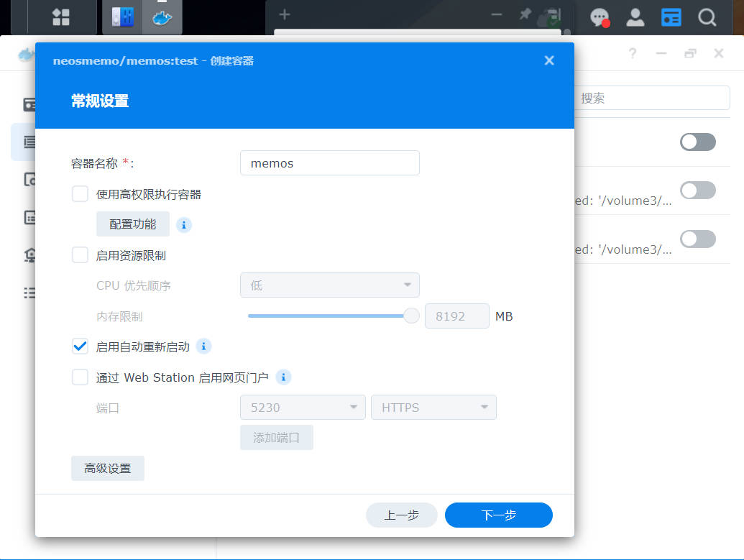Image resolution: width=744 pixels, height=560 pixels.
Task: Click the 容器名称 field containing memos
Action: tap(330, 162)
